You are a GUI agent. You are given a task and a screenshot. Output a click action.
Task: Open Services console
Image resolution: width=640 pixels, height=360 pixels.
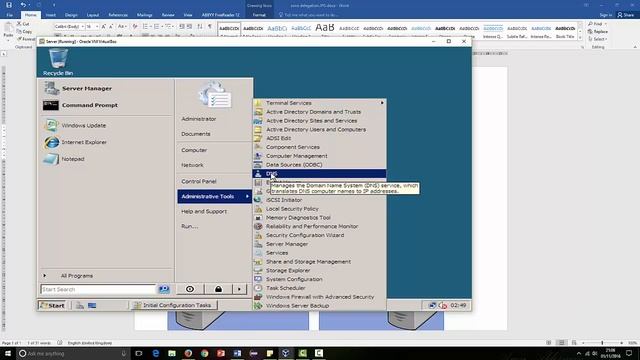[319, 253]
